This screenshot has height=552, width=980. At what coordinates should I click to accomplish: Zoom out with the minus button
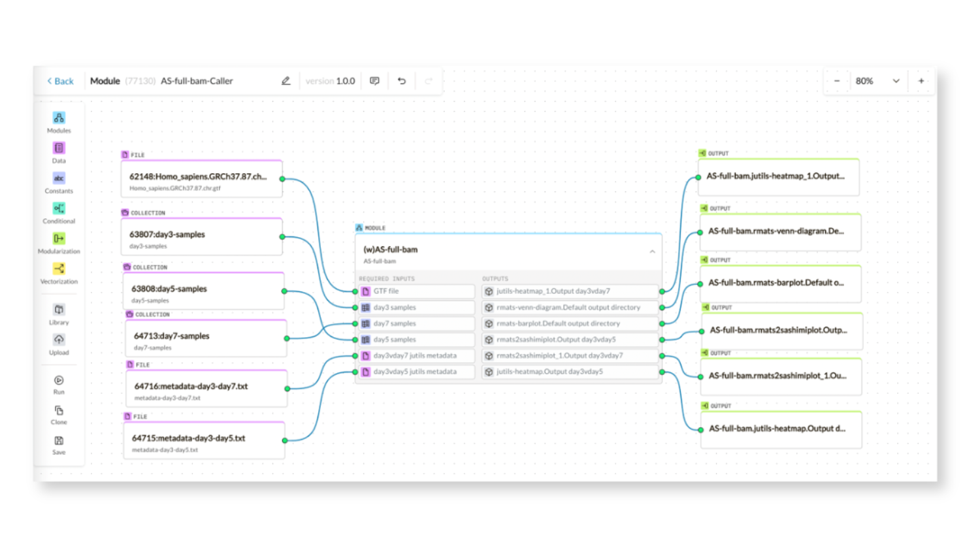837,81
